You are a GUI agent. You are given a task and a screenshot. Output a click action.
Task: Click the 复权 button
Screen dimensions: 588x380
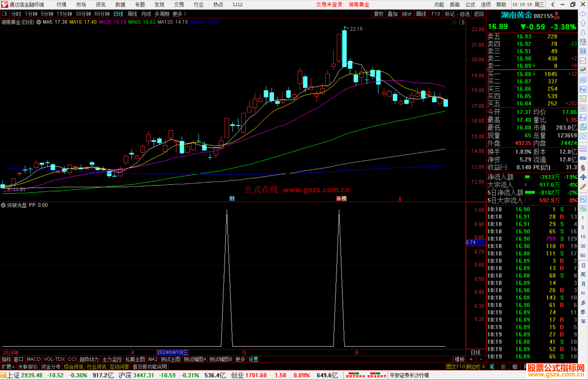coord(378,14)
